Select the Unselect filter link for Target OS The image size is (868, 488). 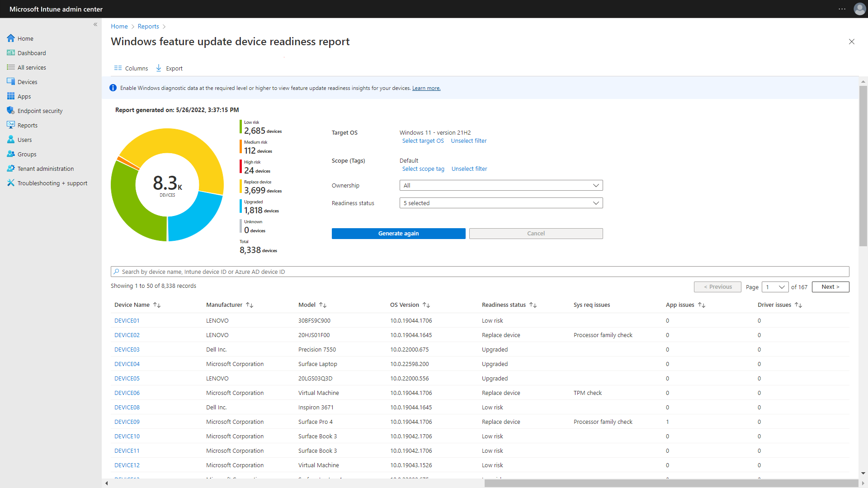[x=468, y=140]
